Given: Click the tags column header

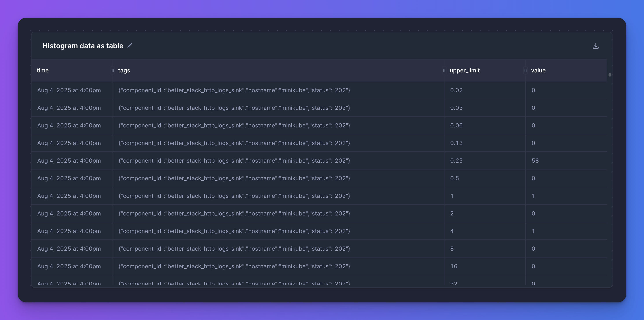Looking at the screenshot, I should (124, 70).
